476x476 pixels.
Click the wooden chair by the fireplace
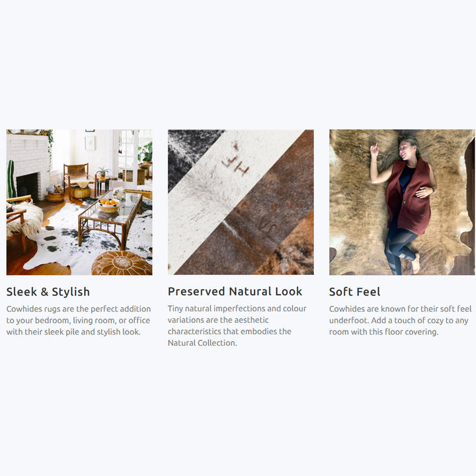(x=77, y=178)
